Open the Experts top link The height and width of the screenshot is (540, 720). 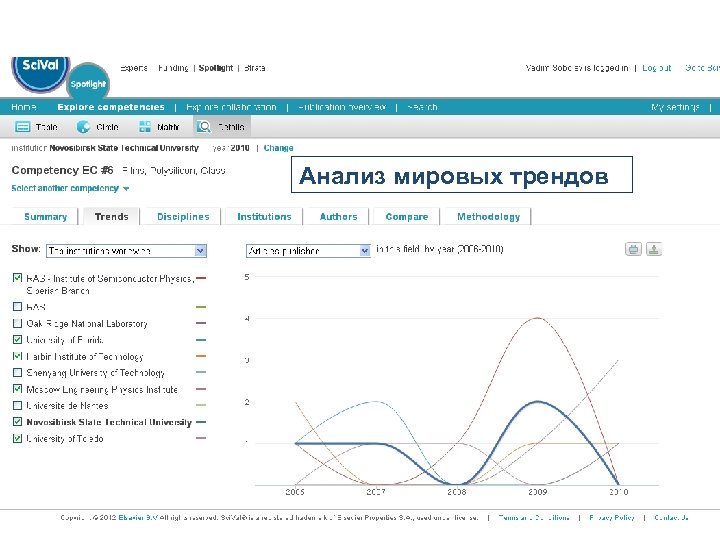coord(134,68)
